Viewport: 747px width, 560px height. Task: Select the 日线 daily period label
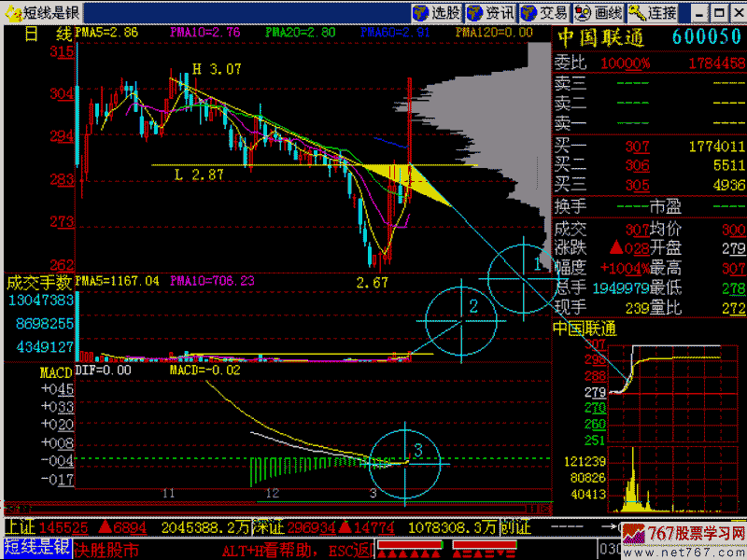[x=47, y=34]
